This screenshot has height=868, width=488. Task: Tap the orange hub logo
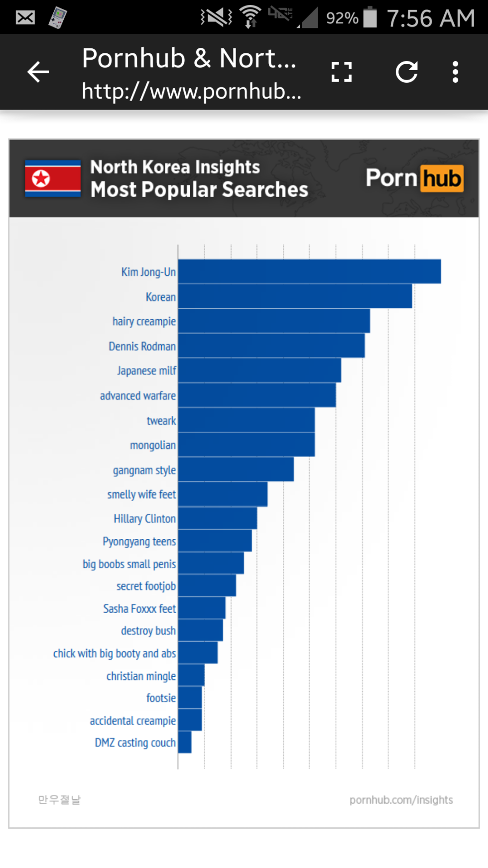pos(442,179)
